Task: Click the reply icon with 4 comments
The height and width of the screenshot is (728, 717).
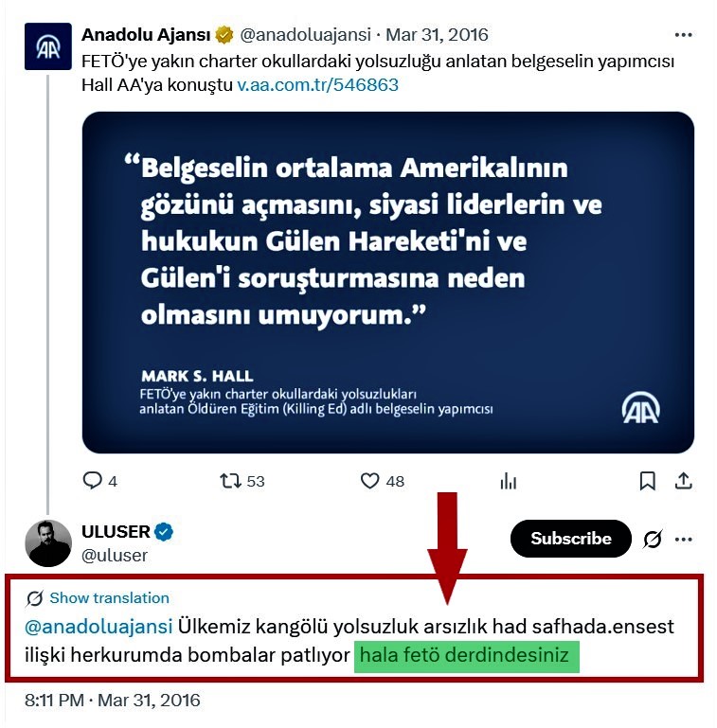Action: pyautogui.click(x=92, y=481)
